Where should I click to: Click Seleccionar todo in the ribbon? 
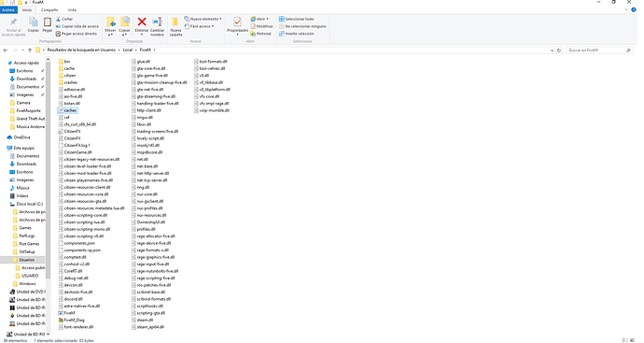296,19
